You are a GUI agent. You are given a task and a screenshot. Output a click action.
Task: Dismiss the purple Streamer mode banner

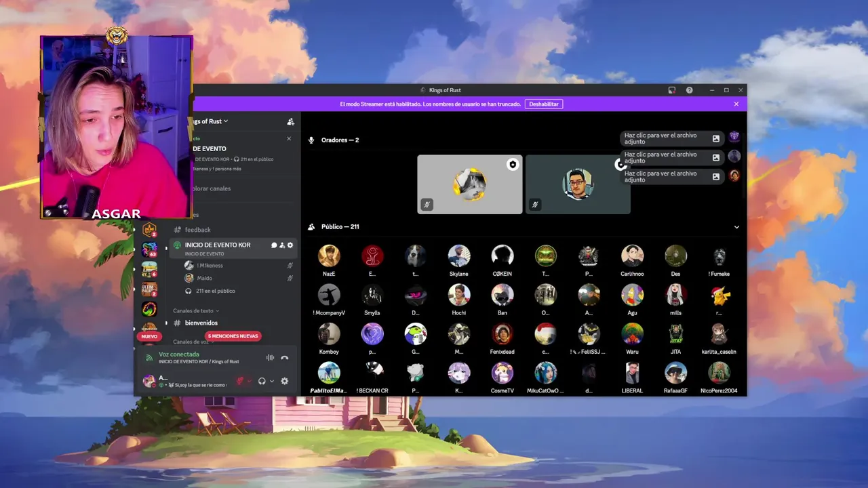[736, 104]
